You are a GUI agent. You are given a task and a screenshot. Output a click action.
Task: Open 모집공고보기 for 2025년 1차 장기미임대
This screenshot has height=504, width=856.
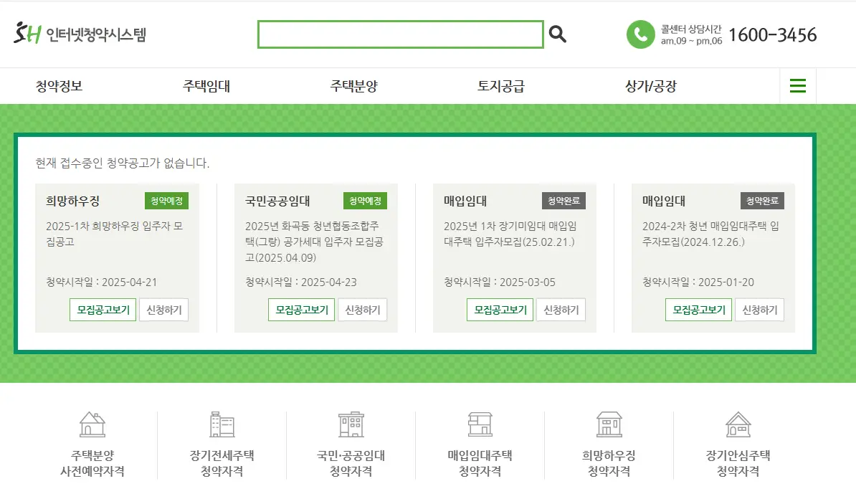[500, 310]
